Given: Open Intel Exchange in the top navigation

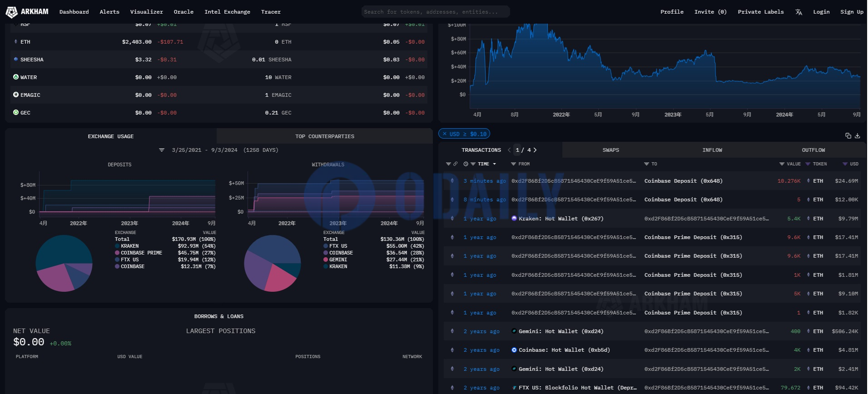Looking at the screenshot, I should pyautogui.click(x=227, y=12).
